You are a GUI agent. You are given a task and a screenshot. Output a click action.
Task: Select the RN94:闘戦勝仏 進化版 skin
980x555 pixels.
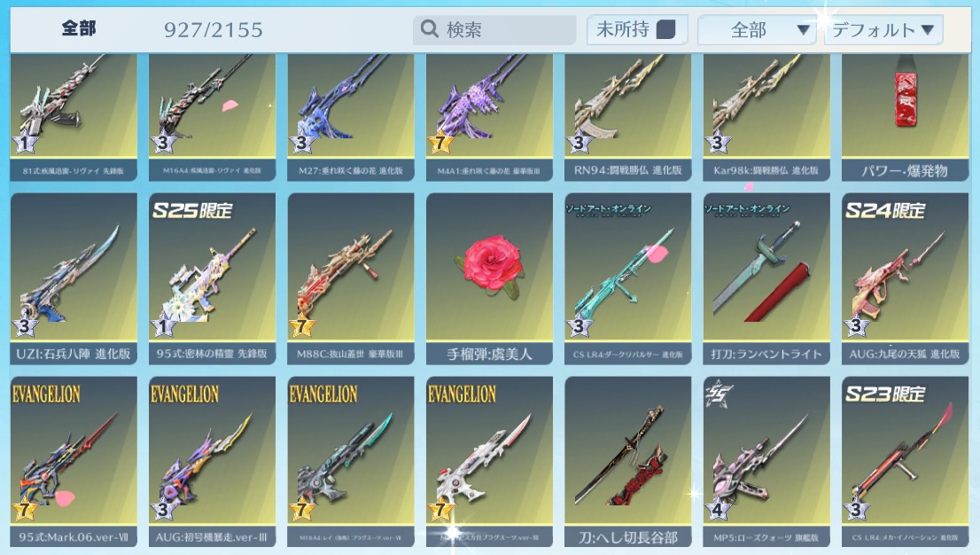tap(628, 117)
